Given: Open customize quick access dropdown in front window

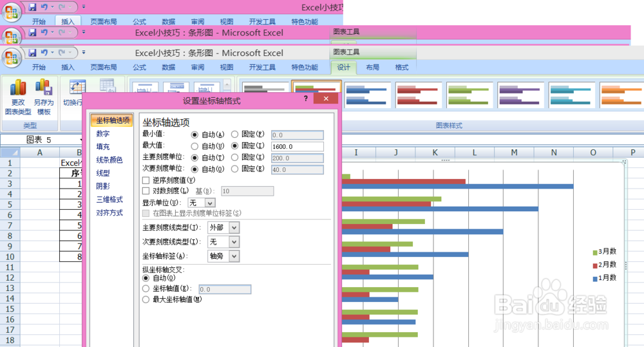Looking at the screenshot, I should tap(83, 53).
